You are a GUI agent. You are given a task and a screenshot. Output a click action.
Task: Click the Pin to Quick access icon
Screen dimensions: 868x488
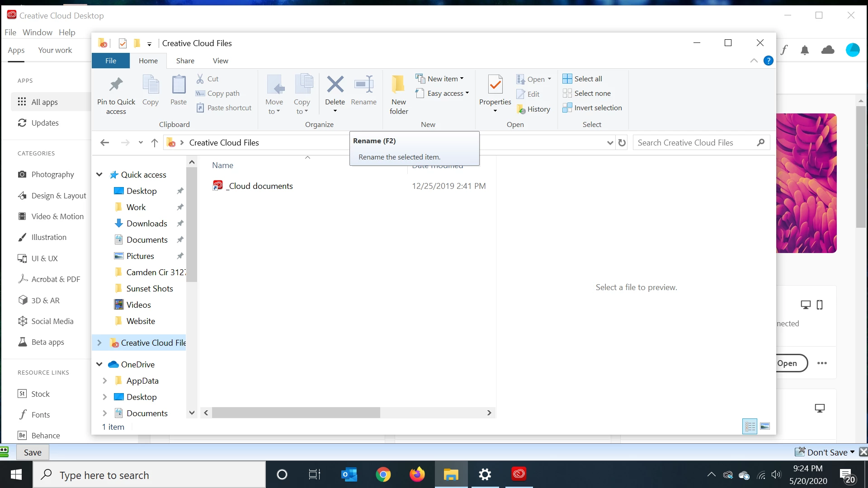116,84
